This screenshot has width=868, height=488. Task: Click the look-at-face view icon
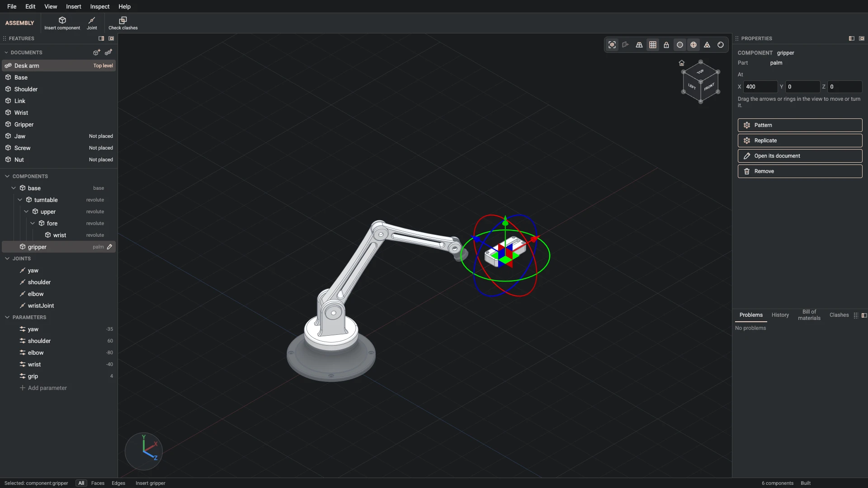pyautogui.click(x=626, y=45)
